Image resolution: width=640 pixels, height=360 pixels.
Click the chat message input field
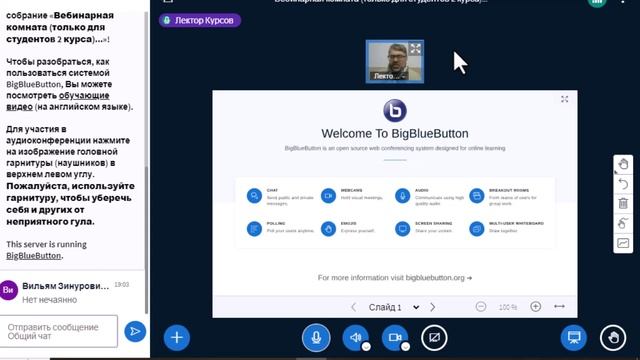59,331
